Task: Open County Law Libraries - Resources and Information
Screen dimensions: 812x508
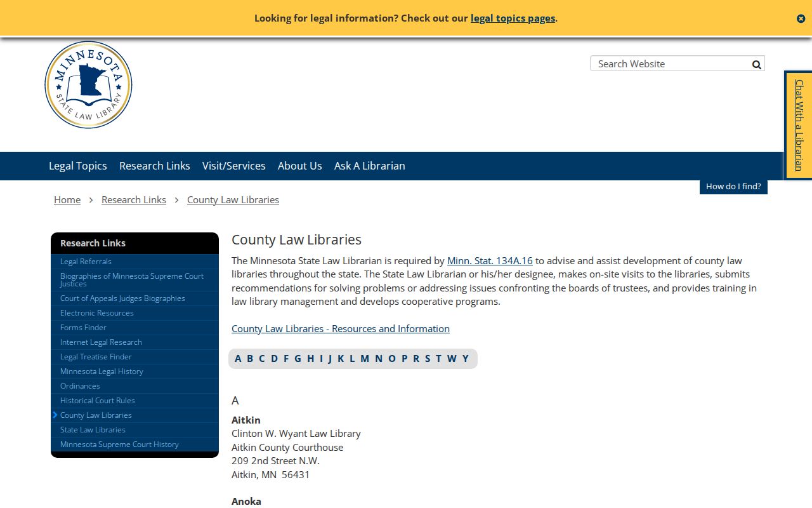Action: tap(341, 328)
